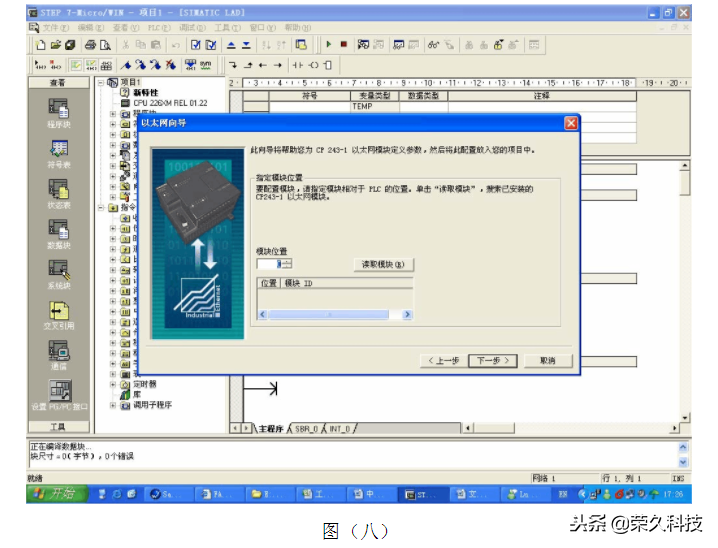The image size is (718, 548).
Task: Click the Windows 开始 Start button
Action: (51, 494)
